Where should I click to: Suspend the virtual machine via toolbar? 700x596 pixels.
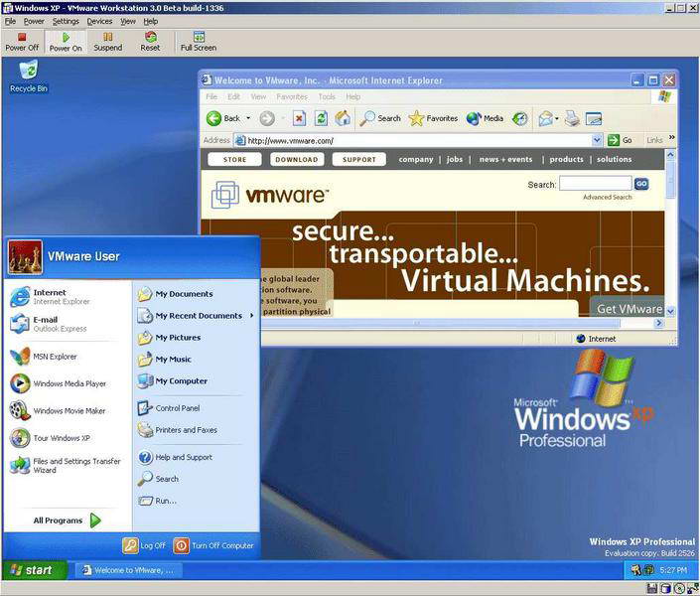click(107, 42)
